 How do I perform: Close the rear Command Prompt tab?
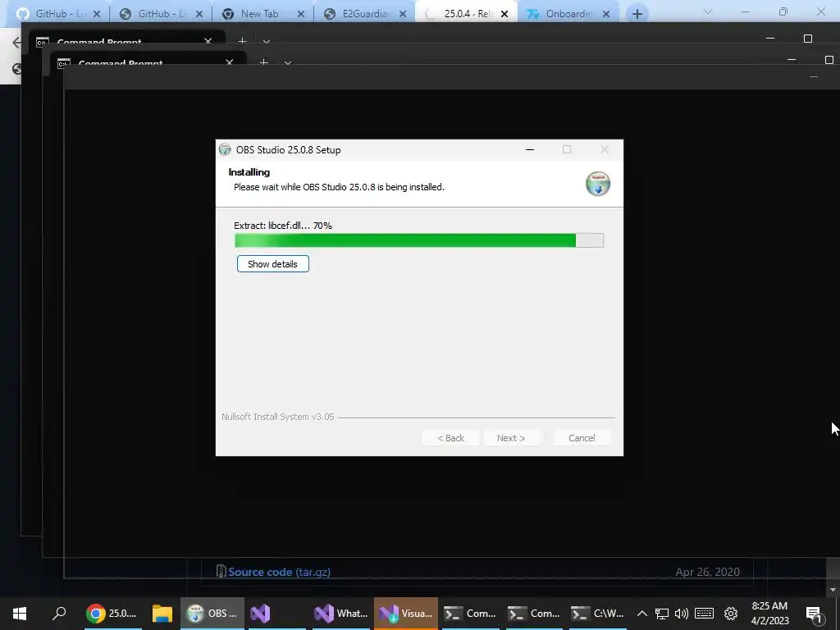click(208, 41)
